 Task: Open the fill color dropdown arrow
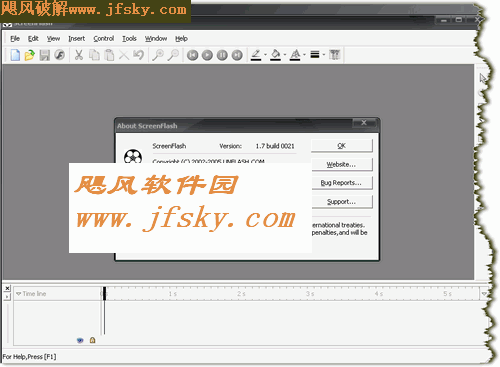[285, 55]
